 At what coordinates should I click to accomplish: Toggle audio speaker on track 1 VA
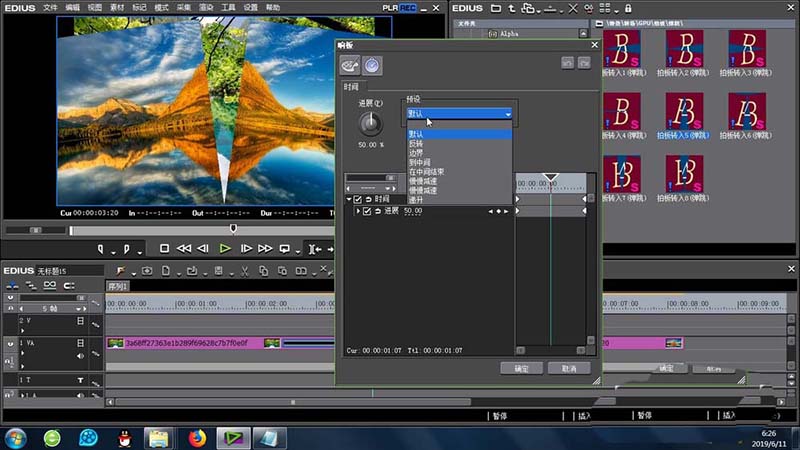pos(80,356)
